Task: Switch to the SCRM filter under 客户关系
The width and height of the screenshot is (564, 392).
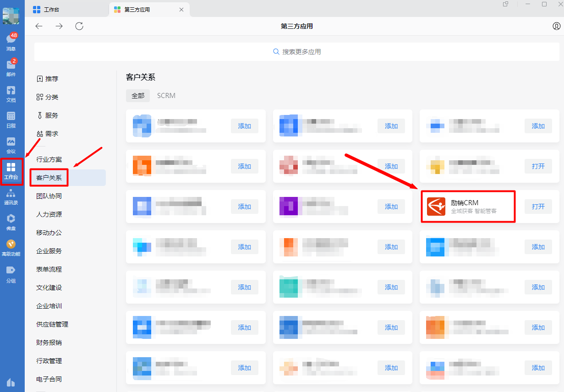Action: tap(166, 95)
